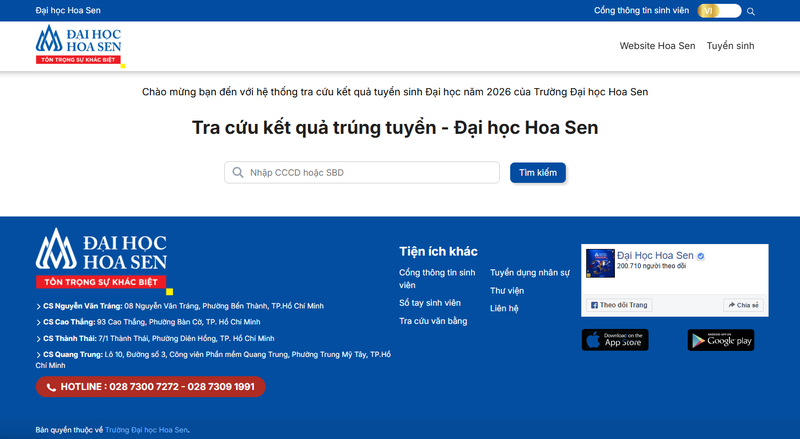This screenshot has width=800, height=439.
Task: Click the search magnifier icon in top bar
Action: point(751,11)
